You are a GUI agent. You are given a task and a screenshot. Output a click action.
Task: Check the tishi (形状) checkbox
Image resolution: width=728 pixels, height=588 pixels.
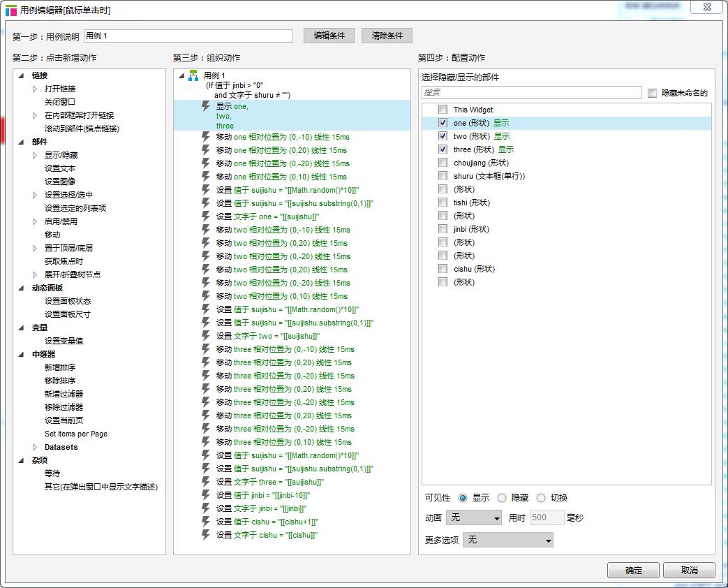[443, 203]
